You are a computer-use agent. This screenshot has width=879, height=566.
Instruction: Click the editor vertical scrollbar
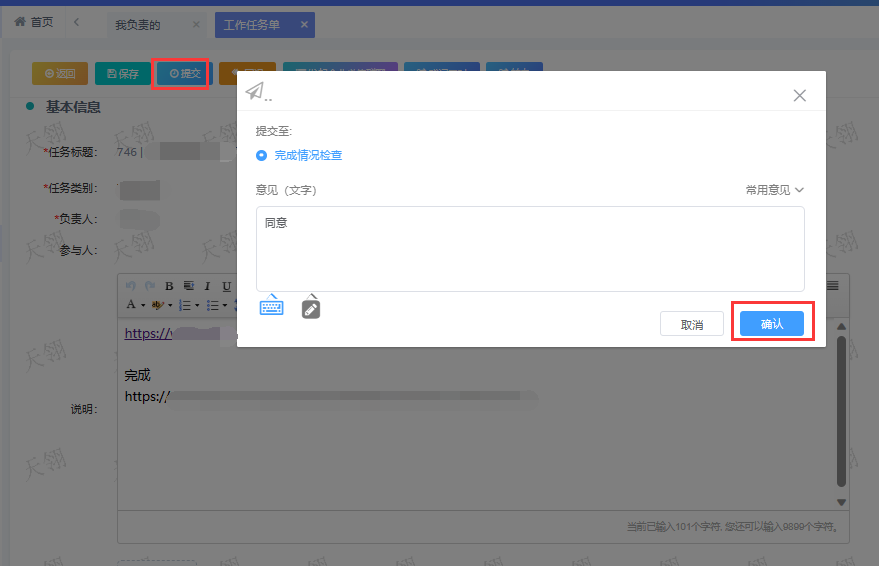point(841,410)
